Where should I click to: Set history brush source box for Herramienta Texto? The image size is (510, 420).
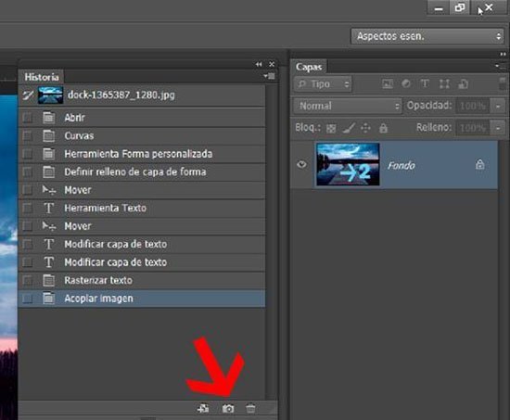tap(28, 208)
